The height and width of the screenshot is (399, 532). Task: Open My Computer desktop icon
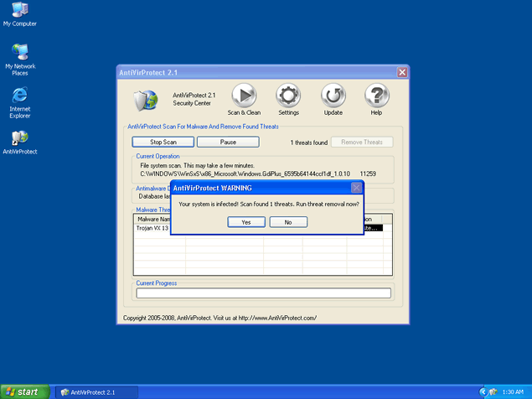click(19, 11)
